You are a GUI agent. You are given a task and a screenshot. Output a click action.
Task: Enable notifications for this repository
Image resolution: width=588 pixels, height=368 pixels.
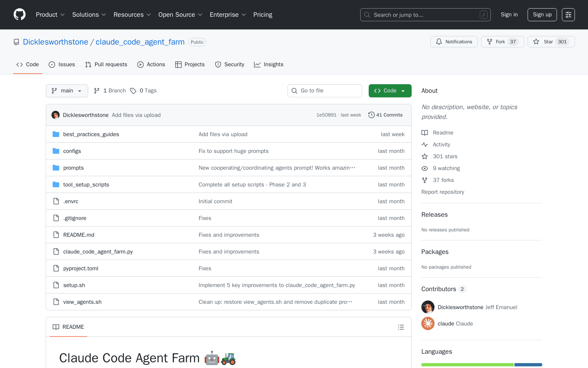click(454, 41)
